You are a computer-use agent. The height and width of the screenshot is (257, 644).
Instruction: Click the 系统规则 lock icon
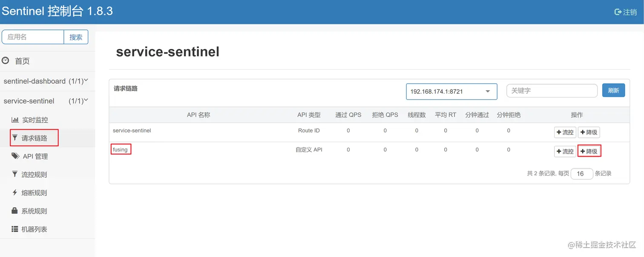(x=15, y=211)
